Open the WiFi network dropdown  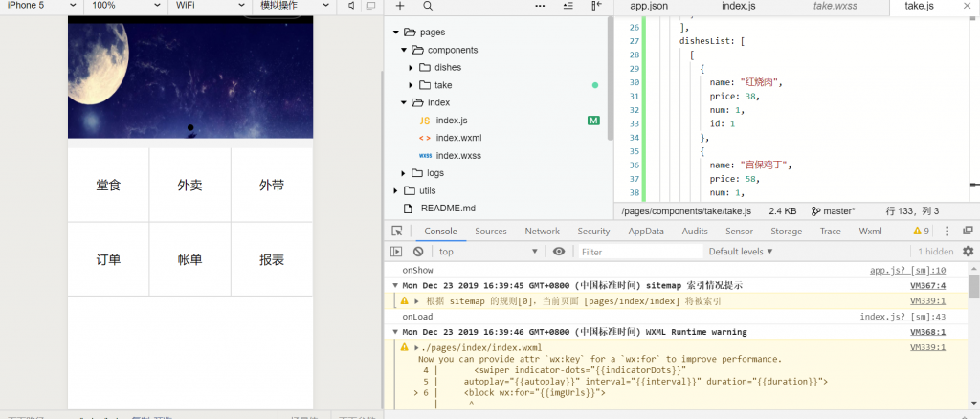coord(210,6)
